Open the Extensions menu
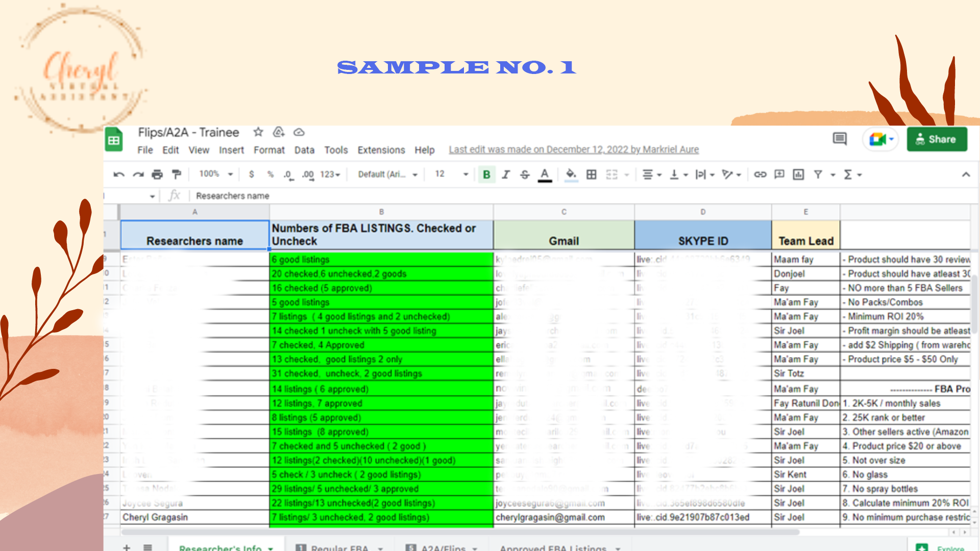980x551 pixels. coord(381,150)
